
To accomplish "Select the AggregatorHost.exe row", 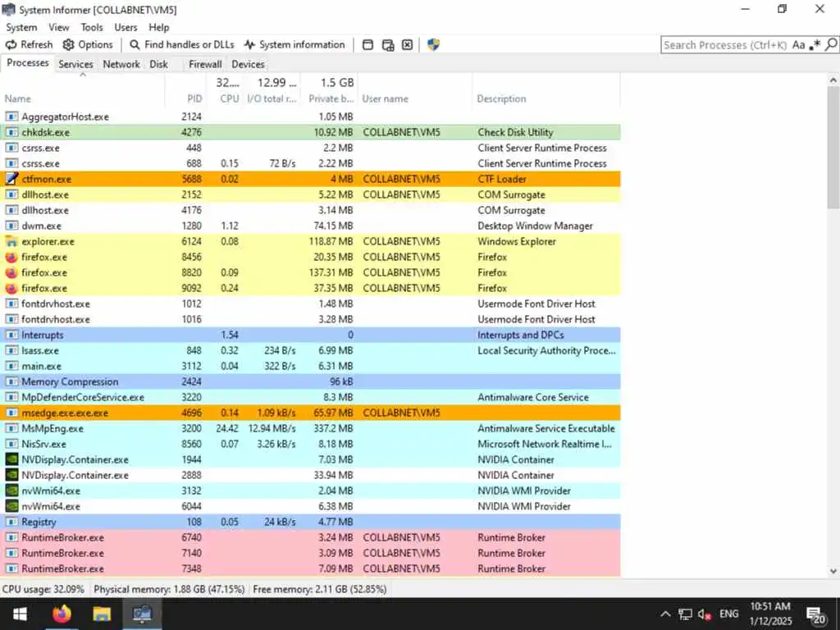I will [x=311, y=116].
